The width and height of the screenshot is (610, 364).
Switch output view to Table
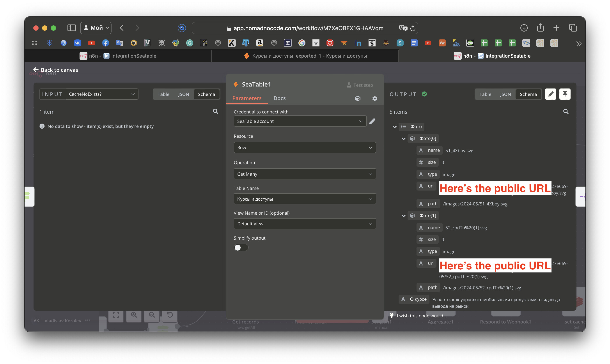click(485, 94)
